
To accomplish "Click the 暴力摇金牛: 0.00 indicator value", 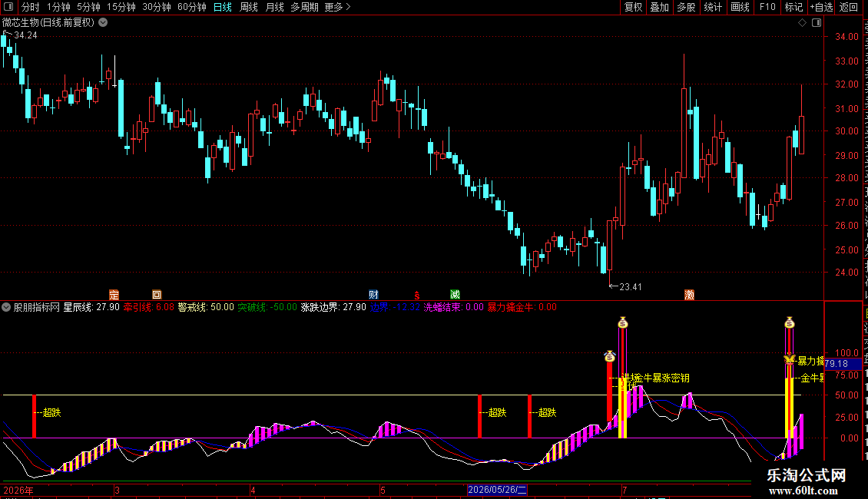I will pos(522,307).
